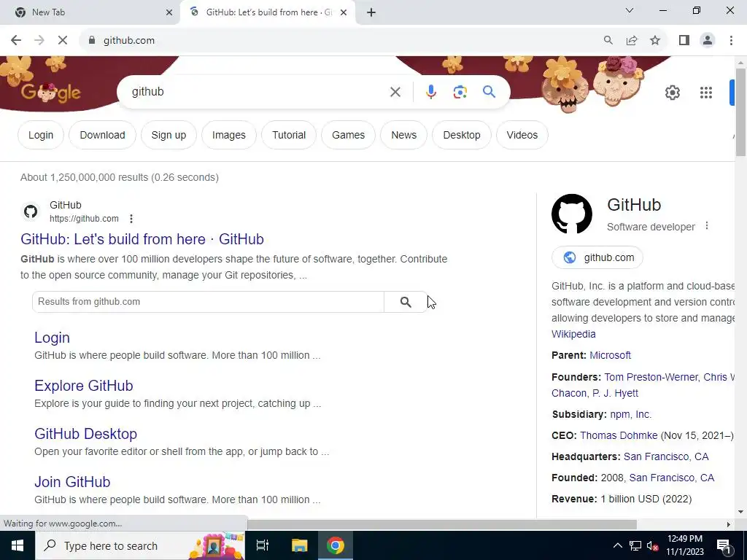
Task: Click the Chrome address bar URL
Action: point(129,41)
